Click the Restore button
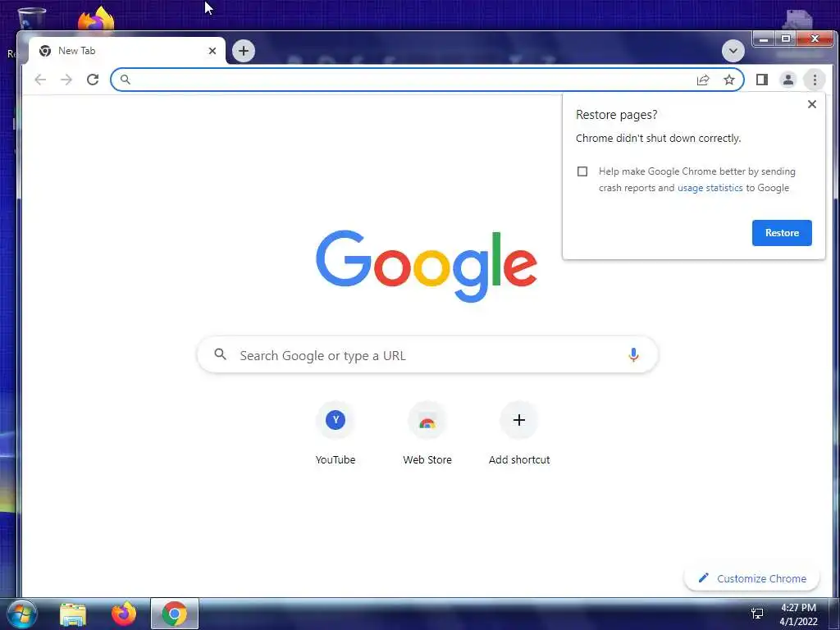Viewport: 840px width, 630px height. click(782, 233)
